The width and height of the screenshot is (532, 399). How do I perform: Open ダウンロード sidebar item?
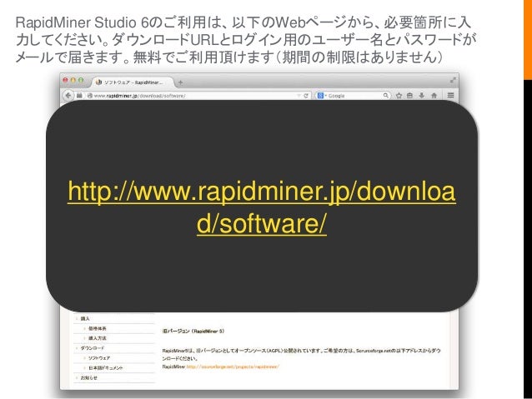coord(93,348)
